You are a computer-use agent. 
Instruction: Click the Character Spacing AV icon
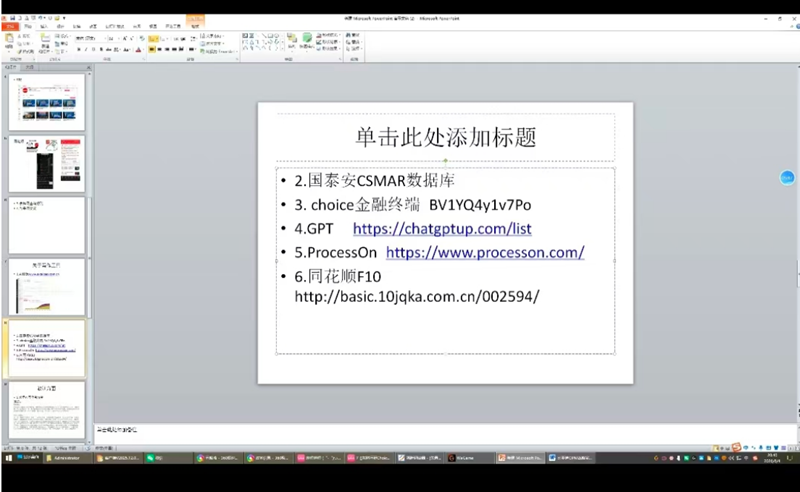point(116,50)
